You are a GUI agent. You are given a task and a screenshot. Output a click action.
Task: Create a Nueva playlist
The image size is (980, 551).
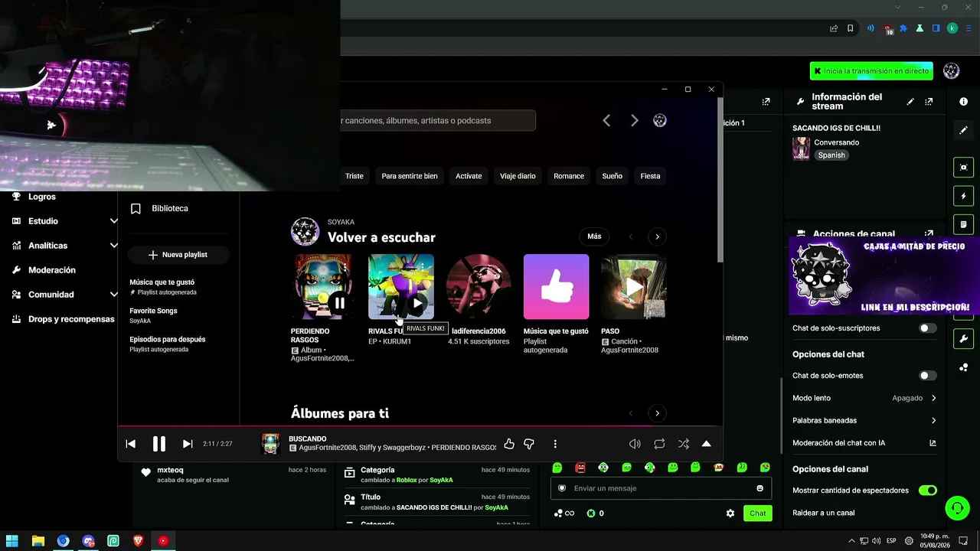(178, 255)
